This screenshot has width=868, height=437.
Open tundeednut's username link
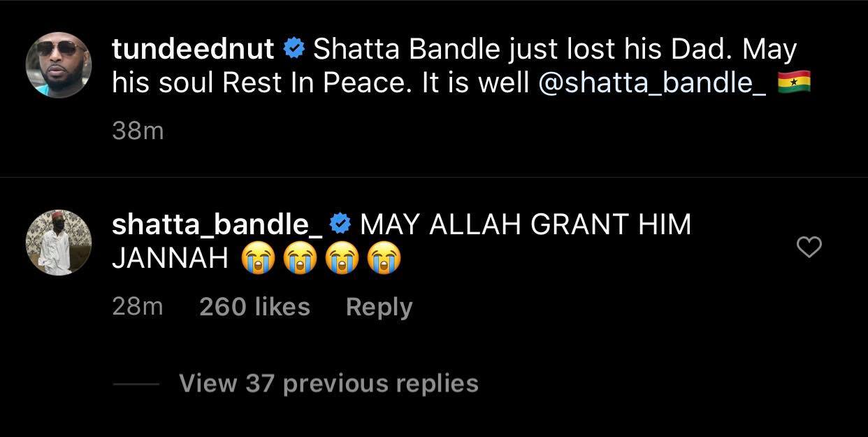(x=194, y=48)
